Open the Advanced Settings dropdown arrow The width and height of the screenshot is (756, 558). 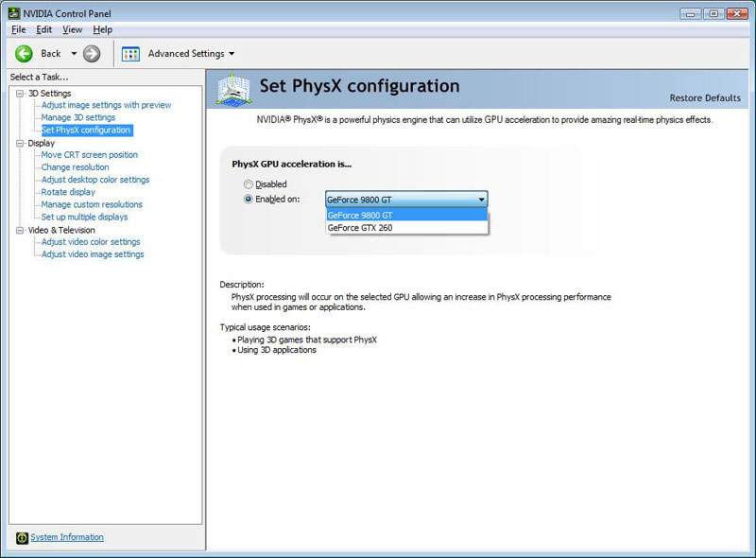click(x=232, y=54)
